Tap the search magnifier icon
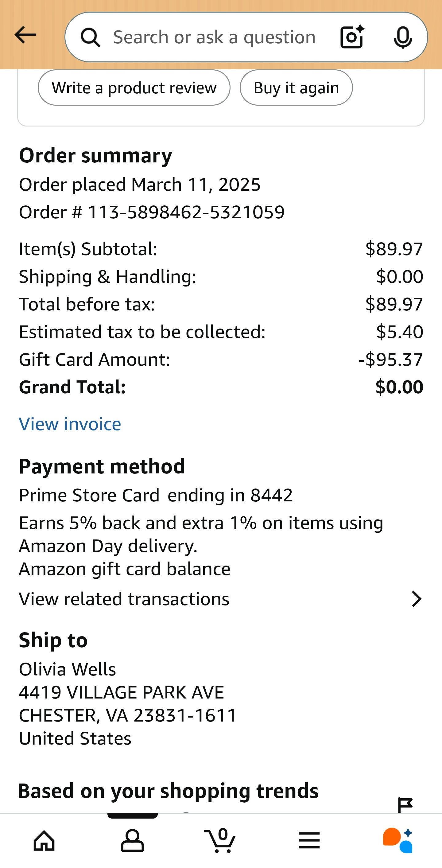442x868 pixels. (x=90, y=37)
